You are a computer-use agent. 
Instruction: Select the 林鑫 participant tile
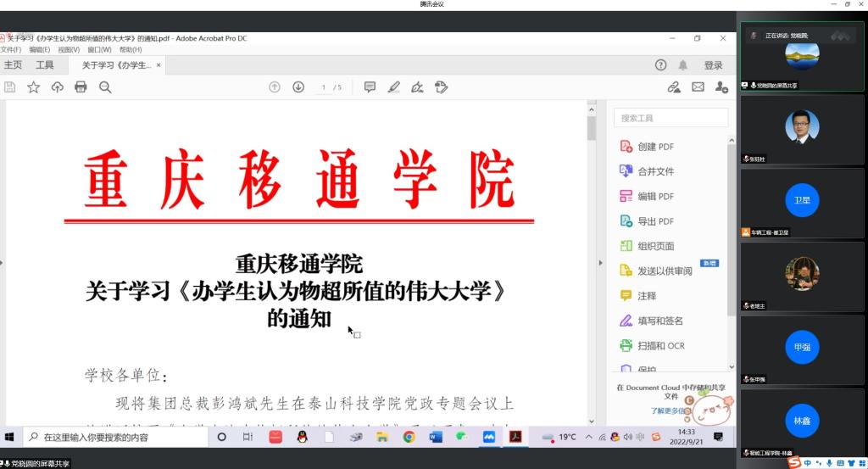coord(802,423)
